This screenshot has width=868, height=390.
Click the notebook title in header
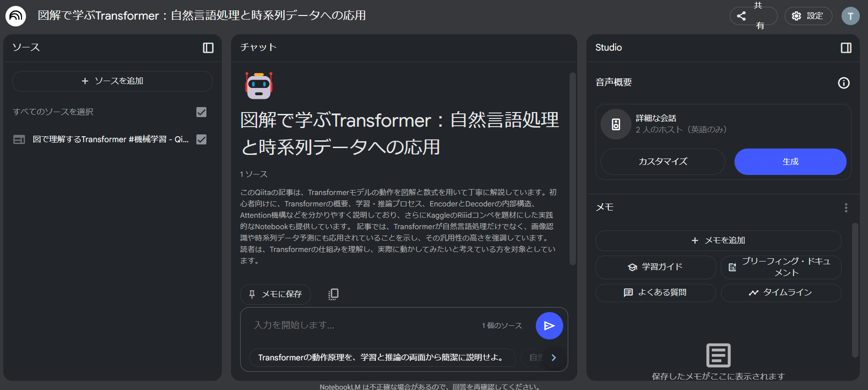coord(202,15)
